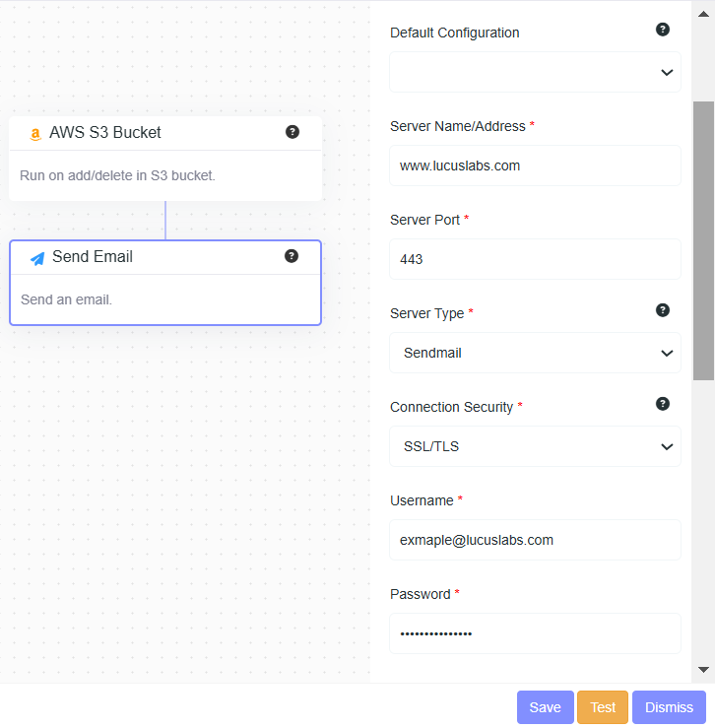The height and width of the screenshot is (728, 715).
Task: Click the Test button
Action: click(603, 707)
